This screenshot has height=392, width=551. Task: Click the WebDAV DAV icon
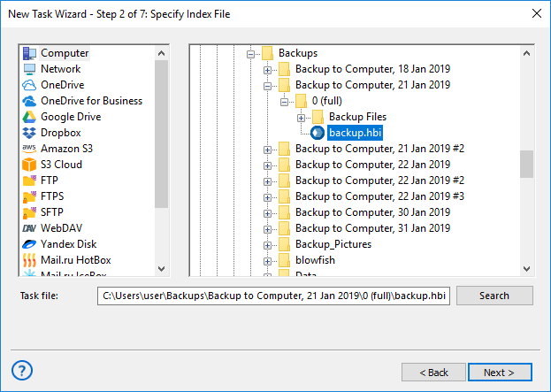[x=29, y=228]
